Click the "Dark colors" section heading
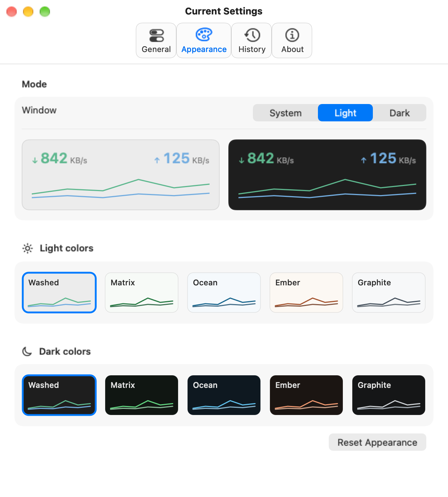Image resolution: width=448 pixels, height=497 pixels. tap(65, 351)
